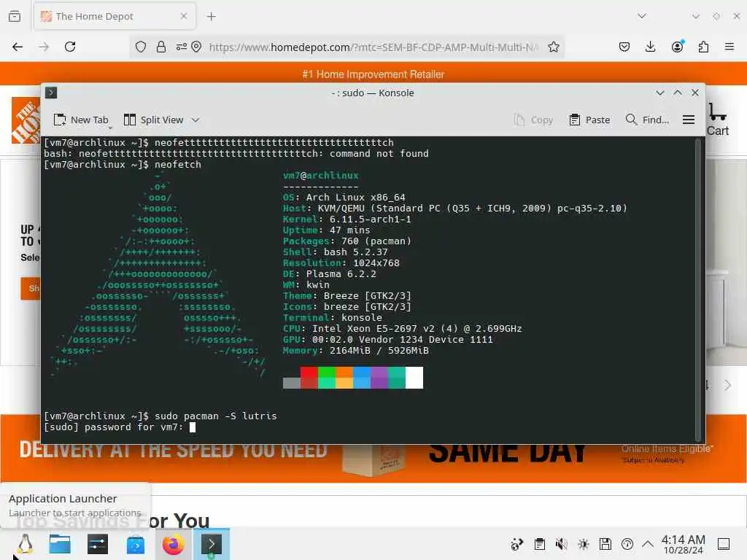
Task: Click the Konsole vertical scrollbar
Action: tap(698, 289)
